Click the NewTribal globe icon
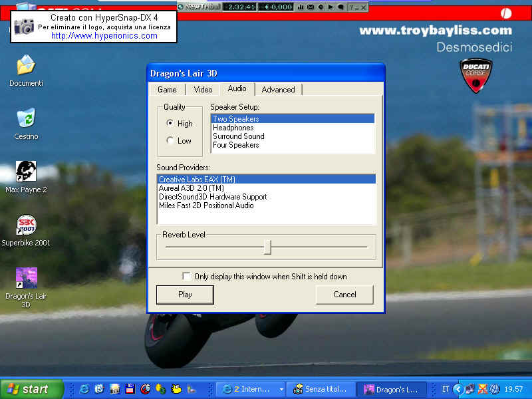532x399 pixels. (x=180, y=7)
